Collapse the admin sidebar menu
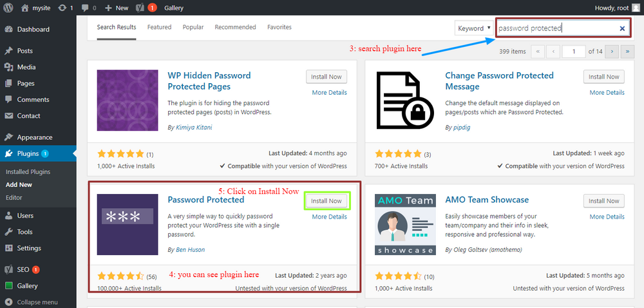 point(32,302)
